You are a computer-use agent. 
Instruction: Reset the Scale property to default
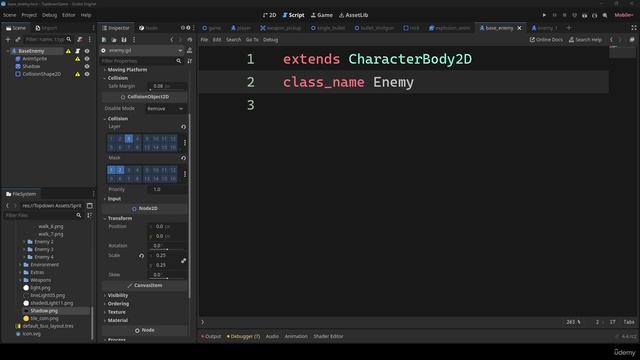click(141, 256)
